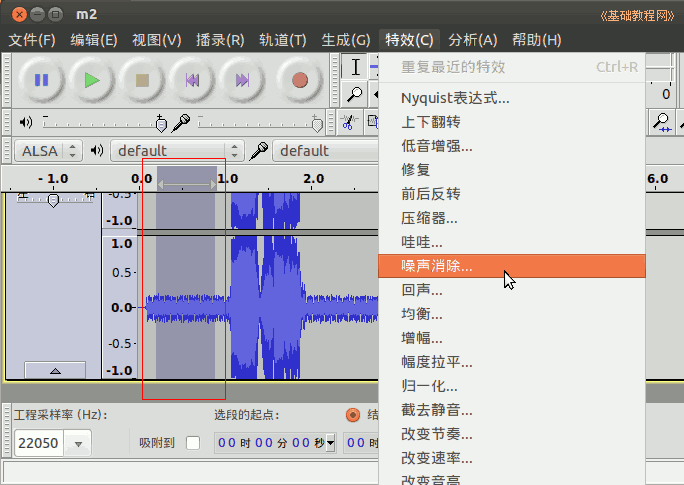The height and width of the screenshot is (485, 684).
Task: Start playback with the green Play button
Action: click(93, 80)
